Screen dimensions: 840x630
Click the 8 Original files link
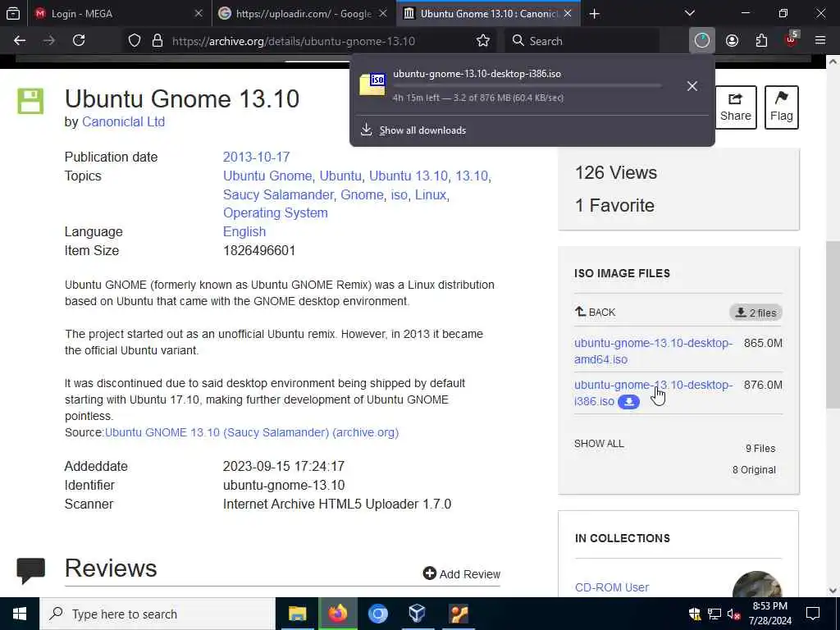coord(754,470)
